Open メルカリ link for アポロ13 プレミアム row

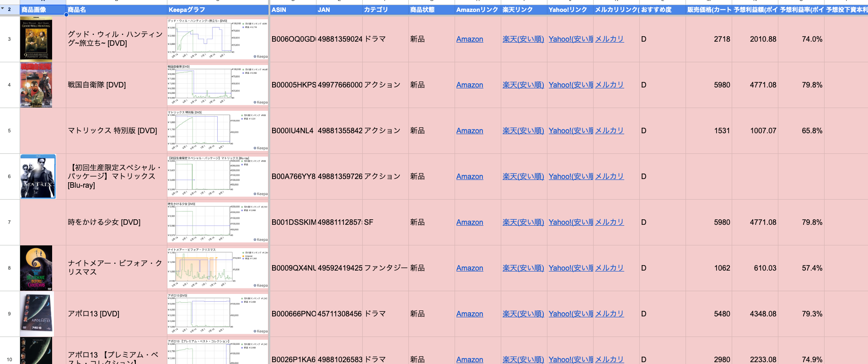tap(609, 360)
